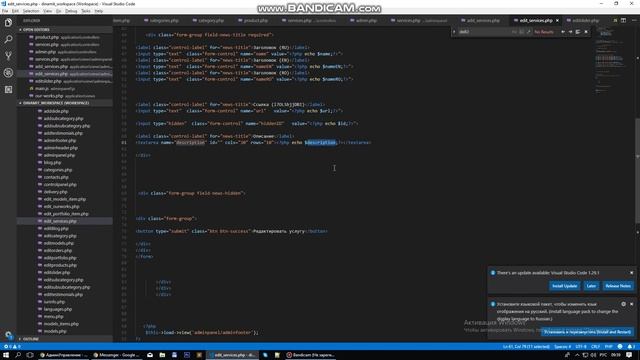Go to next match in find widget
Screen dimensions: 640x360
pos(570,32)
